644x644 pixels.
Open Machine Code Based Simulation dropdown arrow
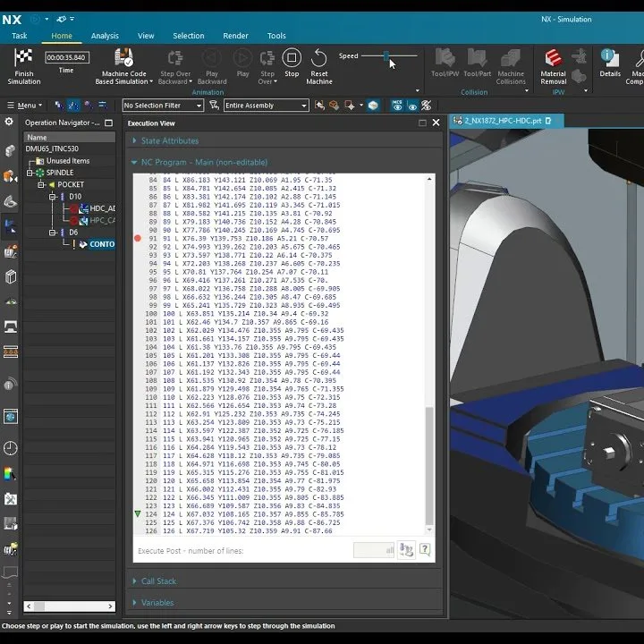[x=151, y=81]
